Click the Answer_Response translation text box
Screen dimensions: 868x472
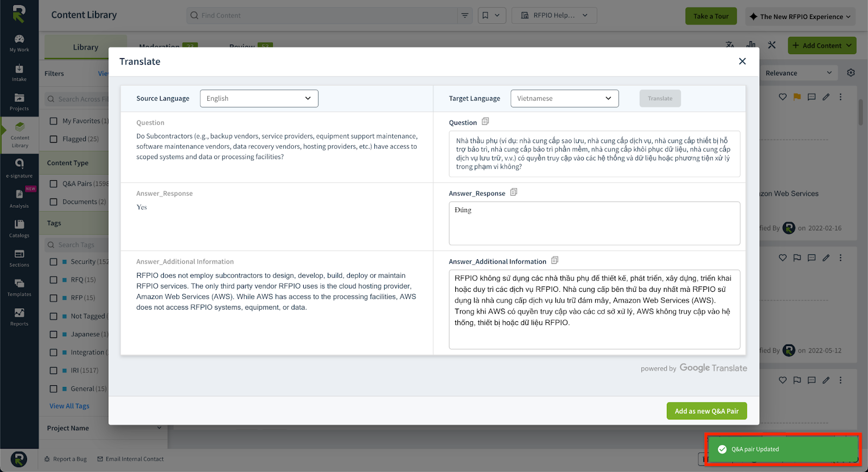click(x=594, y=224)
